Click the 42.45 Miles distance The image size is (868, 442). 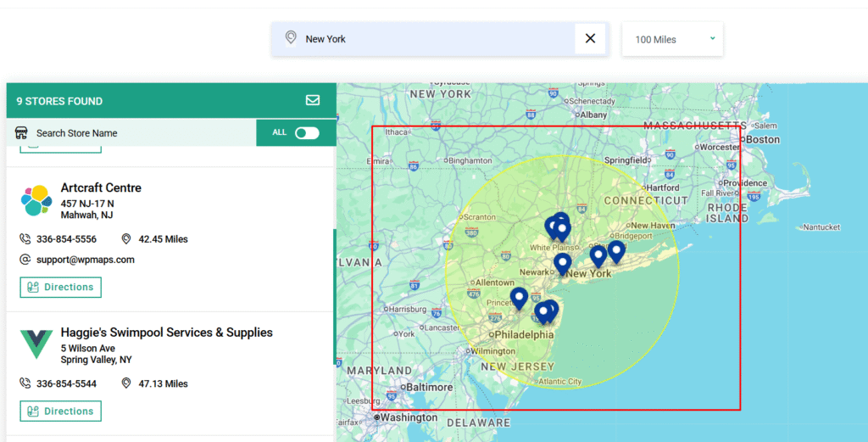(164, 239)
